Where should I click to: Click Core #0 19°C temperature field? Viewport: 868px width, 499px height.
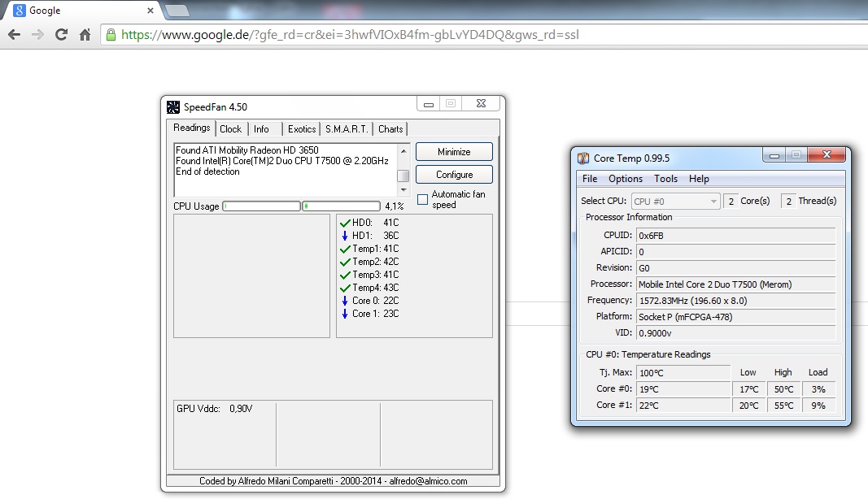[x=683, y=389]
